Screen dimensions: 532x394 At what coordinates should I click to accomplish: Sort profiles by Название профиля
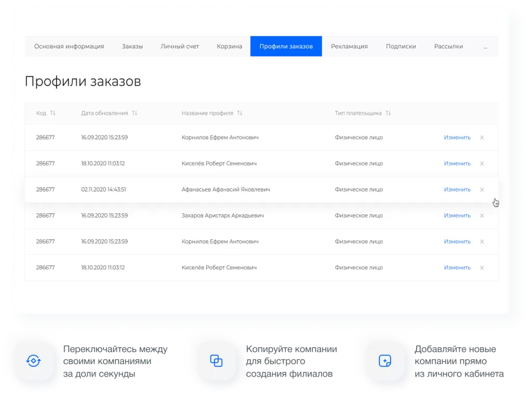pyautogui.click(x=240, y=113)
